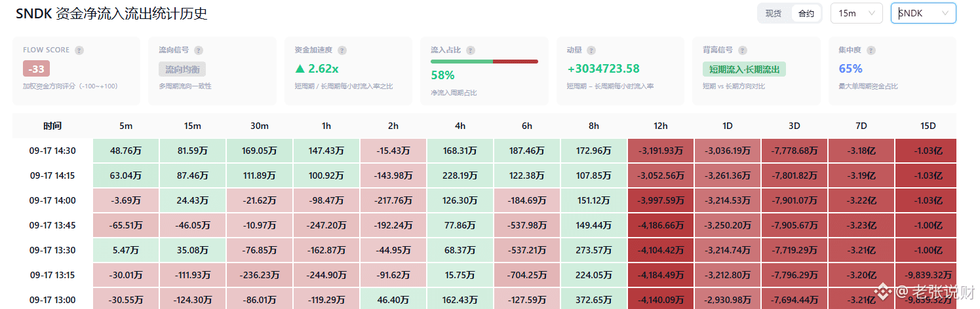
Task: Click the -33 flow score badge
Action: pos(36,69)
